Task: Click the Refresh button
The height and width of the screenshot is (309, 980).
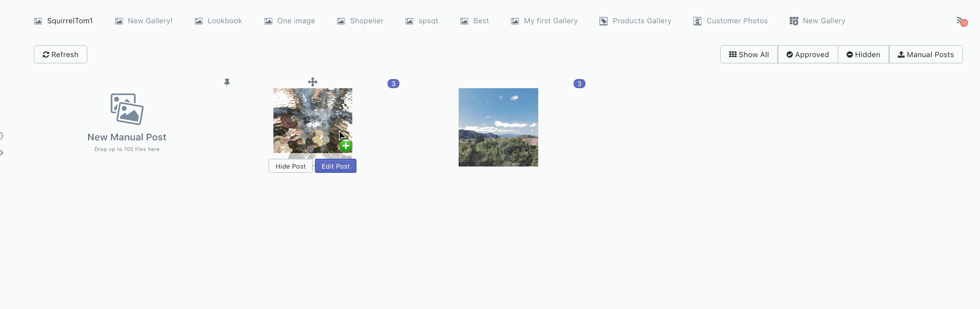Action: coord(61,54)
